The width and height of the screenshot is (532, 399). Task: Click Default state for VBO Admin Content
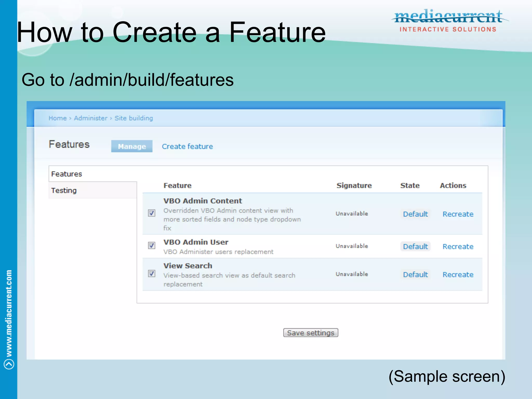click(x=415, y=214)
